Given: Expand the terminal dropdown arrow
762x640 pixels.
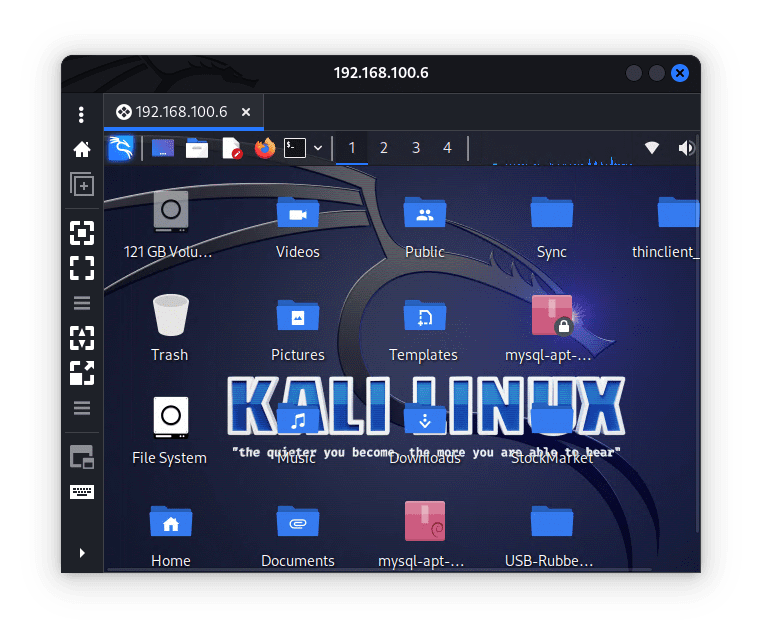Looking at the screenshot, I should pyautogui.click(x=318, y=148).
